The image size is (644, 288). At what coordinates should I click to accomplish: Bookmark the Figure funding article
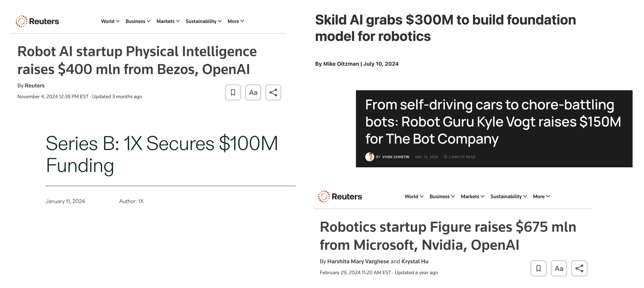(538, 268)
